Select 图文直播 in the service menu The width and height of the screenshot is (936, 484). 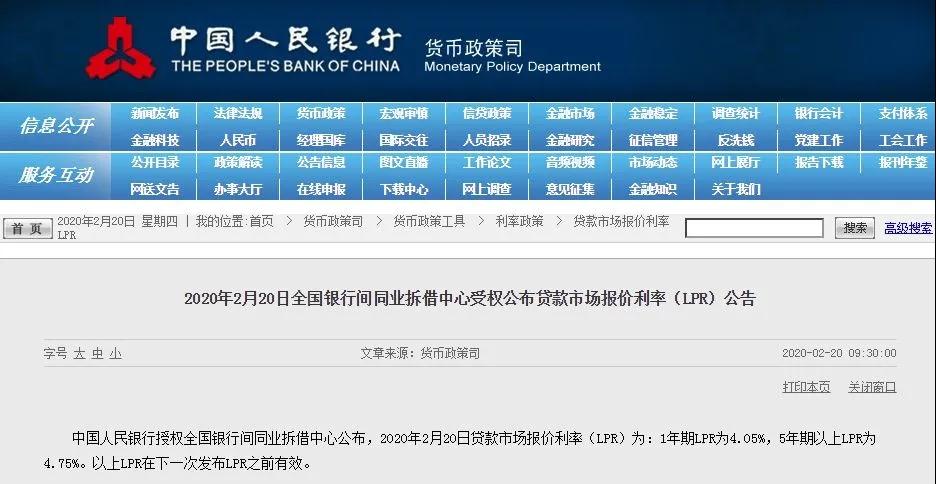[x=404, y=162]
